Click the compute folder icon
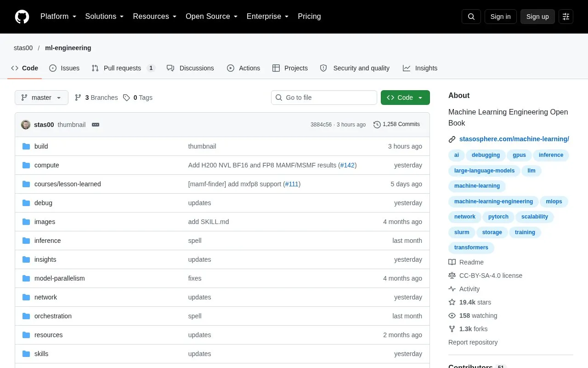This screenshot has height=368, width=588. coord(26,165)
